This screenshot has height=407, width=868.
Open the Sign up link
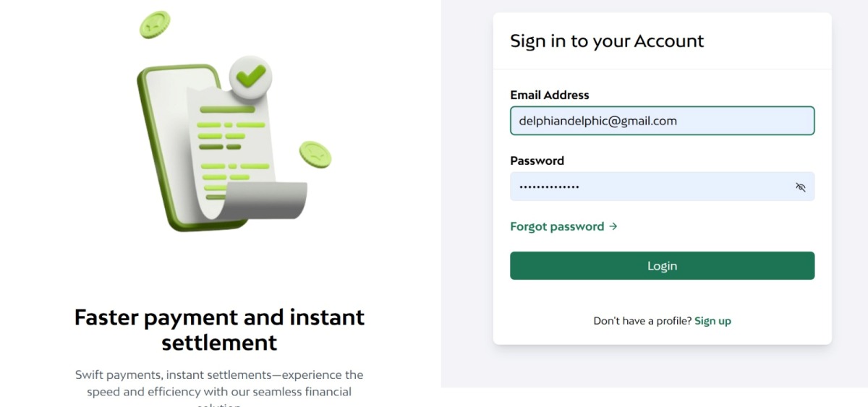712,321
